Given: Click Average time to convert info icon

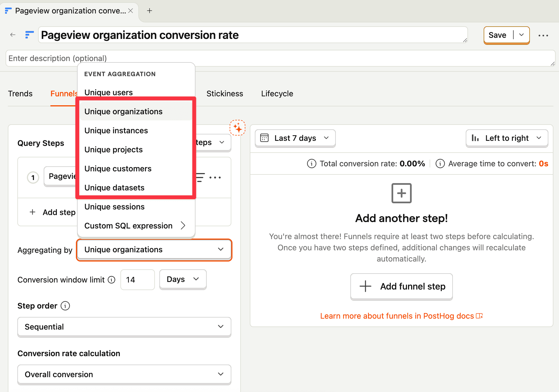Looking at the screenshot, I should tap(440, 164).
